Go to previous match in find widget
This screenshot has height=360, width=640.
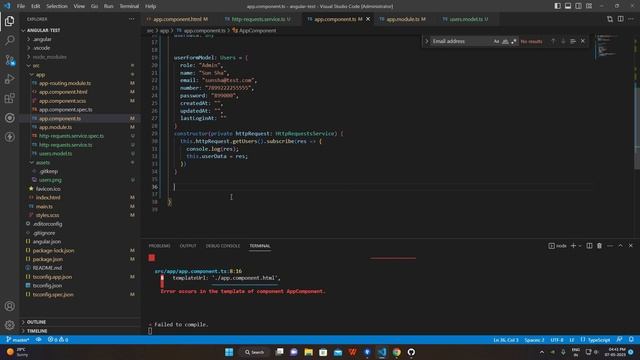pos(553,41)
